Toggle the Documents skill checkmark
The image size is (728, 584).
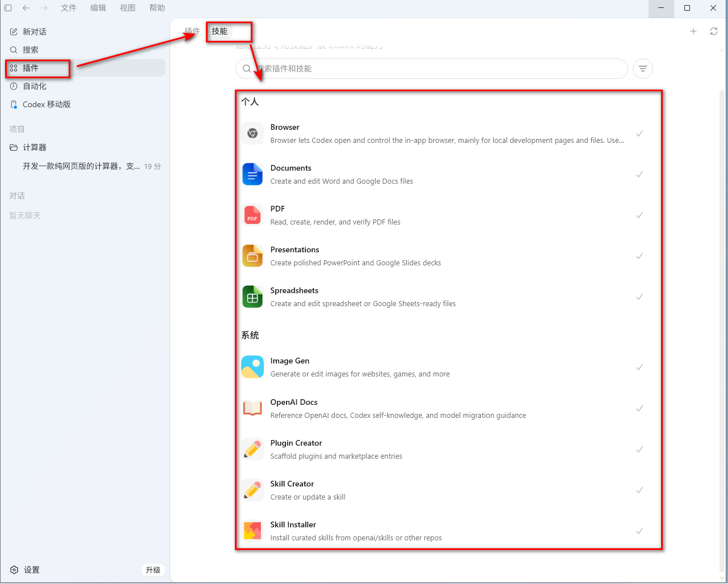tap(639, 174)
